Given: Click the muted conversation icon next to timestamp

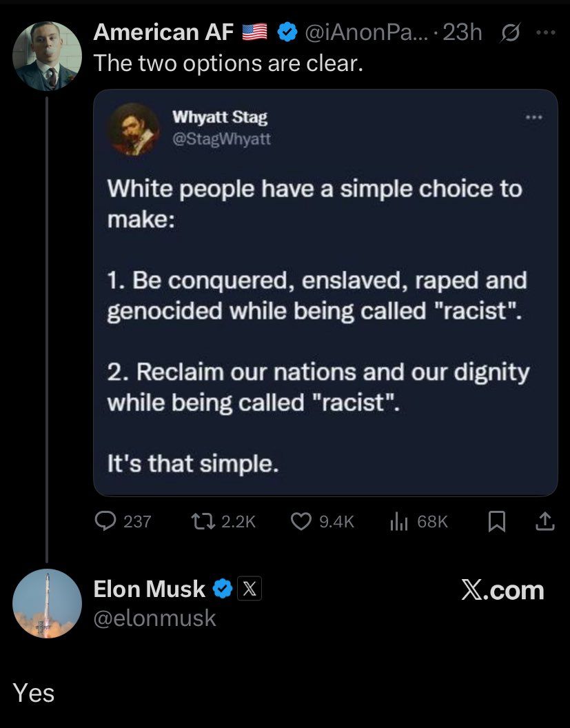Looking at the screenshot, I should point(511,33).
